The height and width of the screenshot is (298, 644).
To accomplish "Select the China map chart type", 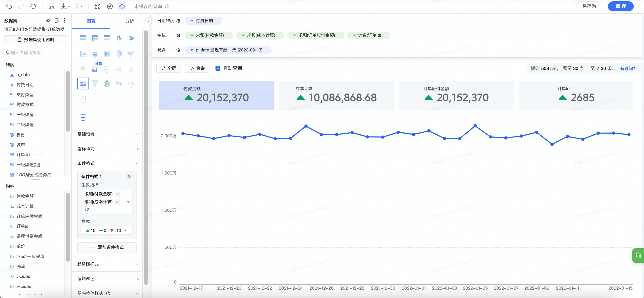I will [130, 53].
